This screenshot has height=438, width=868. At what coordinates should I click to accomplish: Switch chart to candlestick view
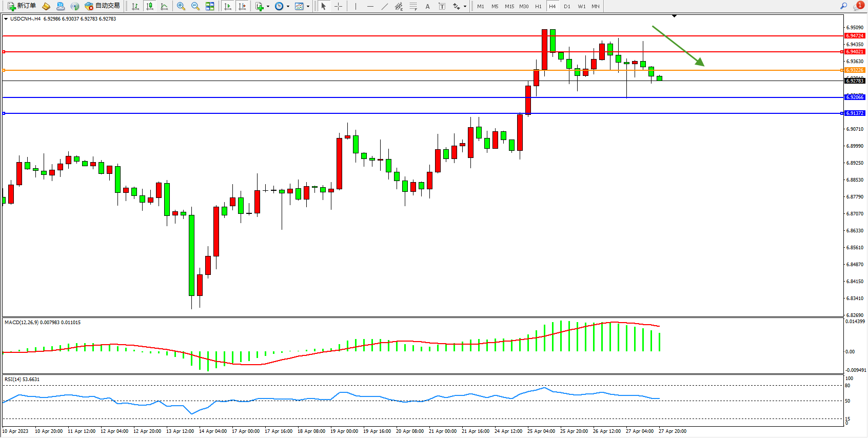150,6
